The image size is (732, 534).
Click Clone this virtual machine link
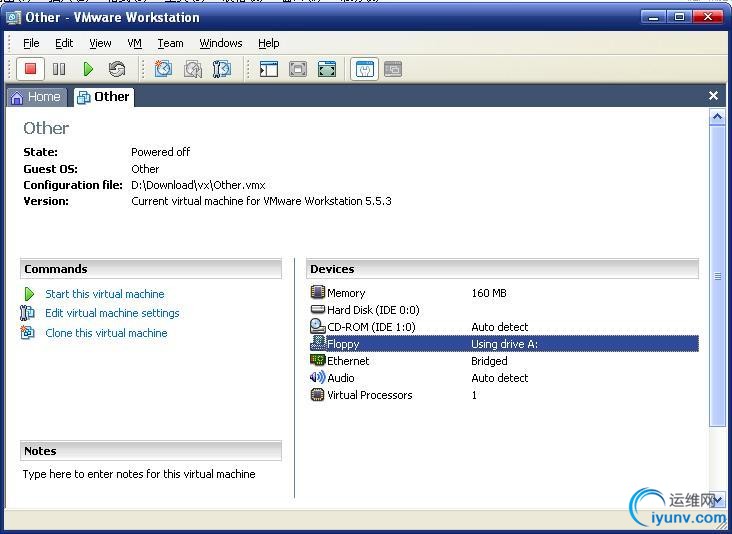click(x=106, y=333)
